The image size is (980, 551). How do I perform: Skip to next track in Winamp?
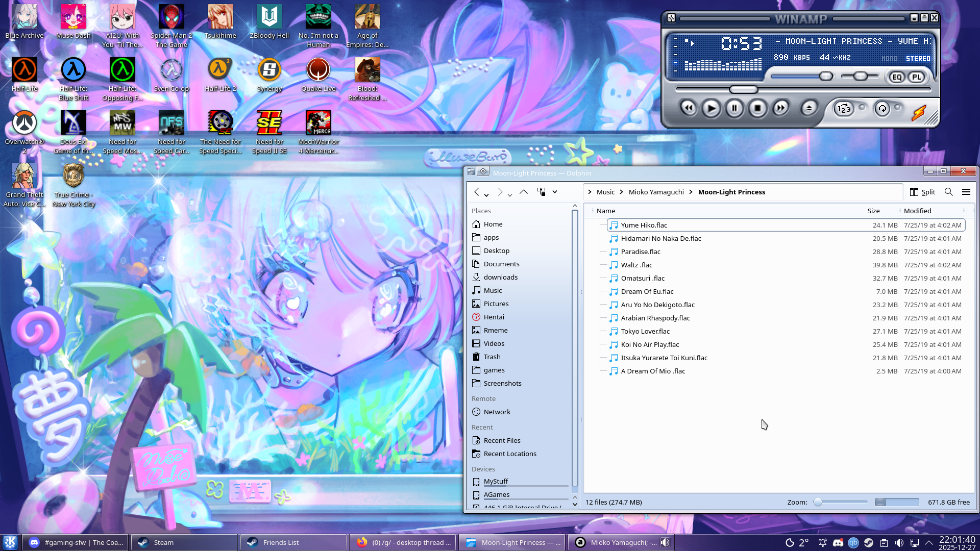coord(780,108)
